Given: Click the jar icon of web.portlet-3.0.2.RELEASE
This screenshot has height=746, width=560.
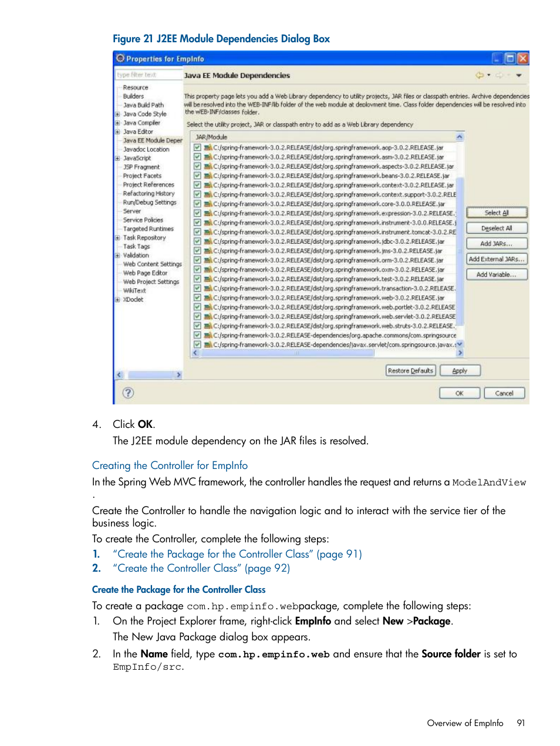Looking at the screenshot, I should pyautogui.click(x=207, y=308).
